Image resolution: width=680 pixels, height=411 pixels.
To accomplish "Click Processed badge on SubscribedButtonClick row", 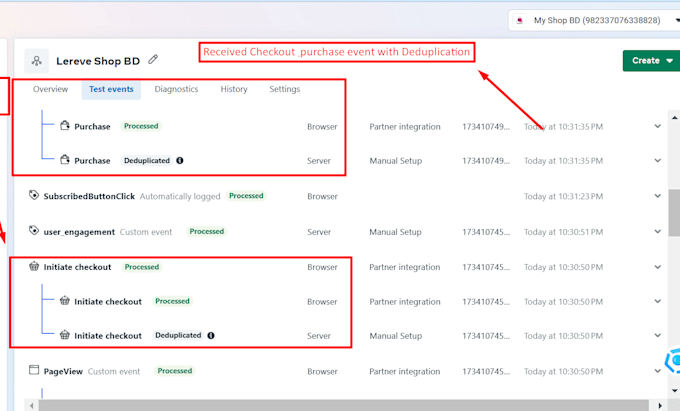I will click(246, 196).
